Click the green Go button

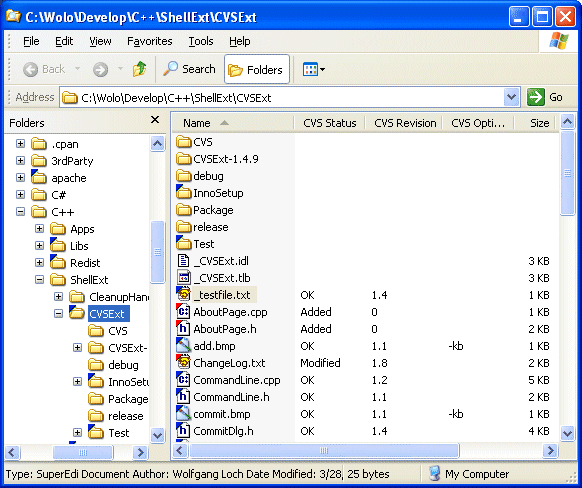click(x=545, y=97)
